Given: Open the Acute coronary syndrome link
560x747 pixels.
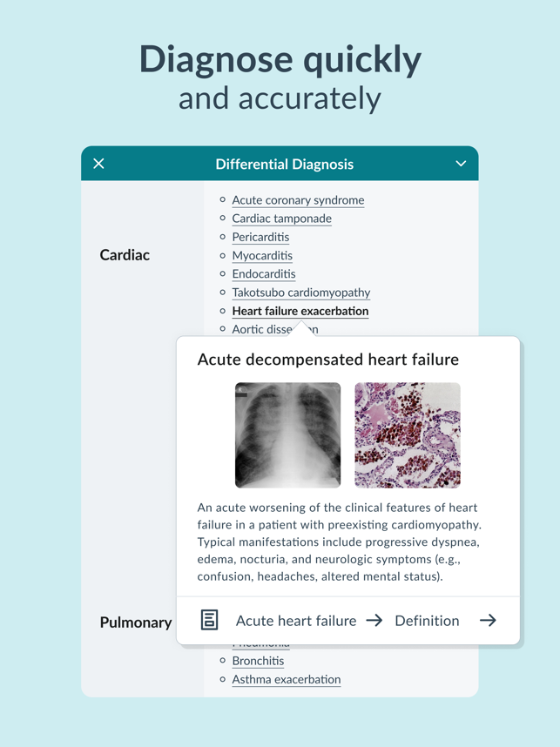Looking at the screenshot, I should click(298, 200).
